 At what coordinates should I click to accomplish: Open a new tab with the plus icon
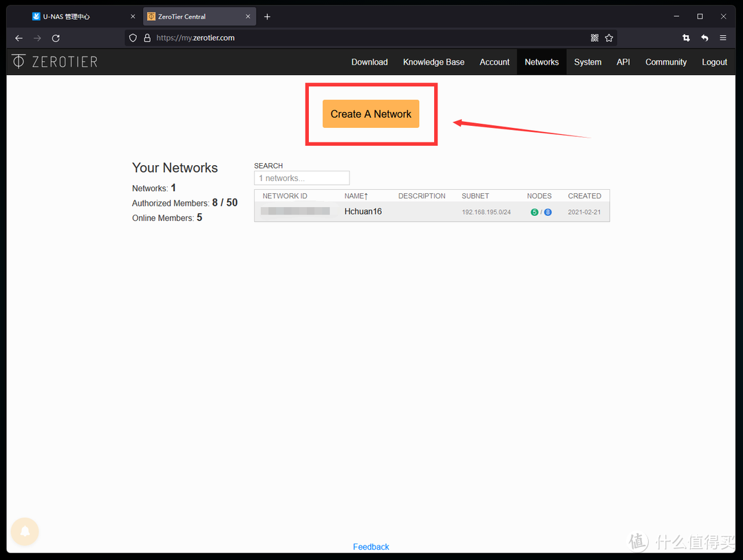(267, 17)
